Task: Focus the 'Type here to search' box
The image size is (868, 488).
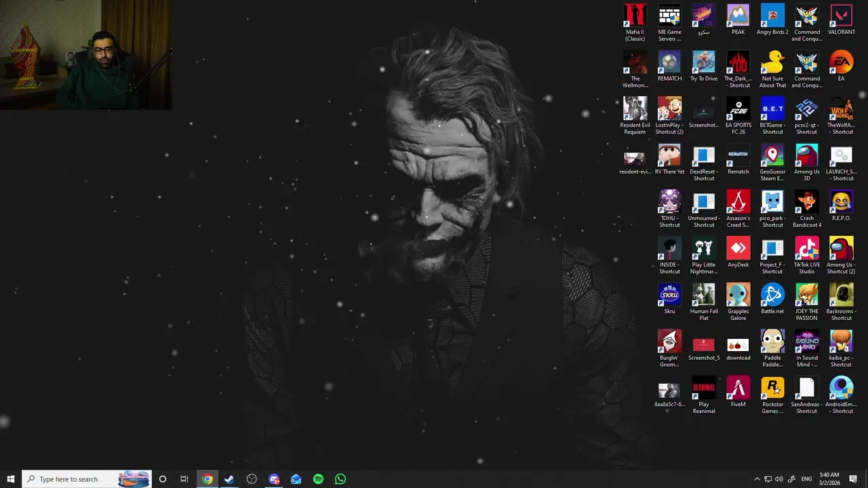Action: [x=86, y=479]
